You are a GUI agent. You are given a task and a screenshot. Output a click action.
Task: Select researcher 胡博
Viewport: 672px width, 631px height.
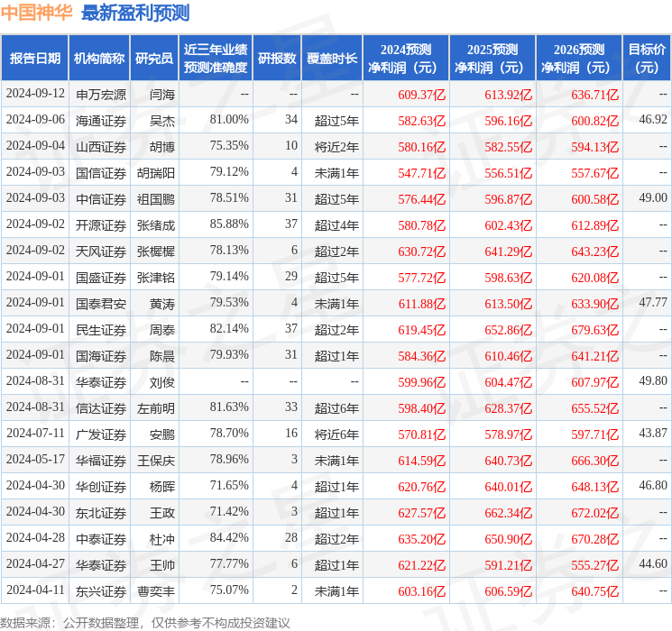tap(162, 147)
